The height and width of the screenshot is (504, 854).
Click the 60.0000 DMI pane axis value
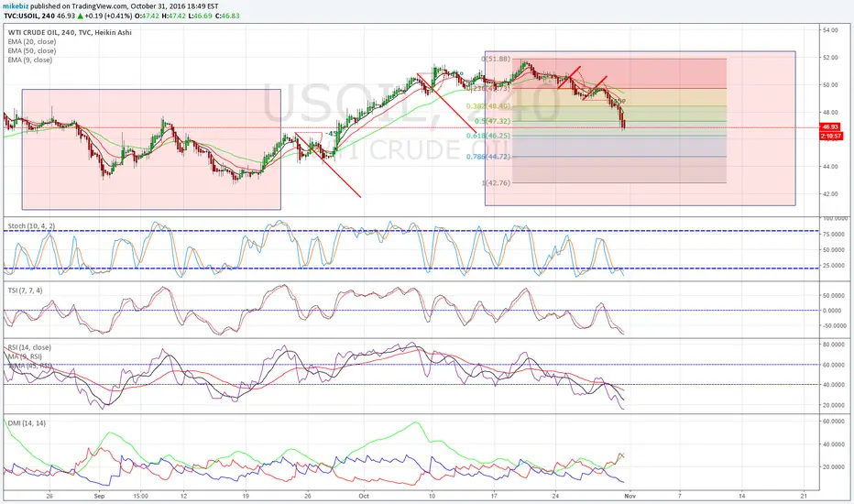[834, 422]
